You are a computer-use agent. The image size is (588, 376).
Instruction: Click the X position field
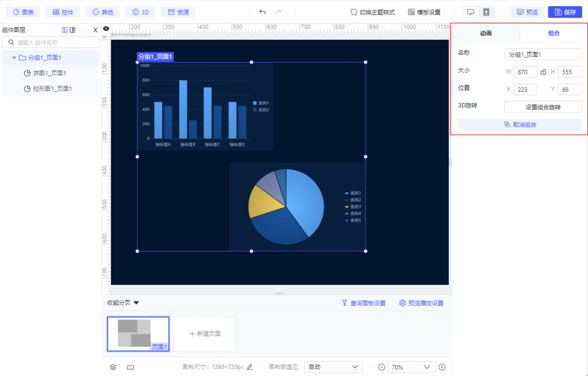click(x=525, y=89)
